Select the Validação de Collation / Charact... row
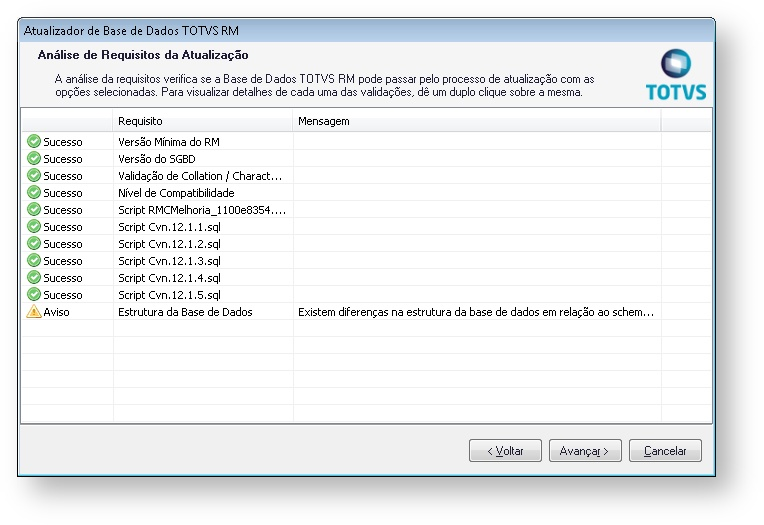 point(365,175)
